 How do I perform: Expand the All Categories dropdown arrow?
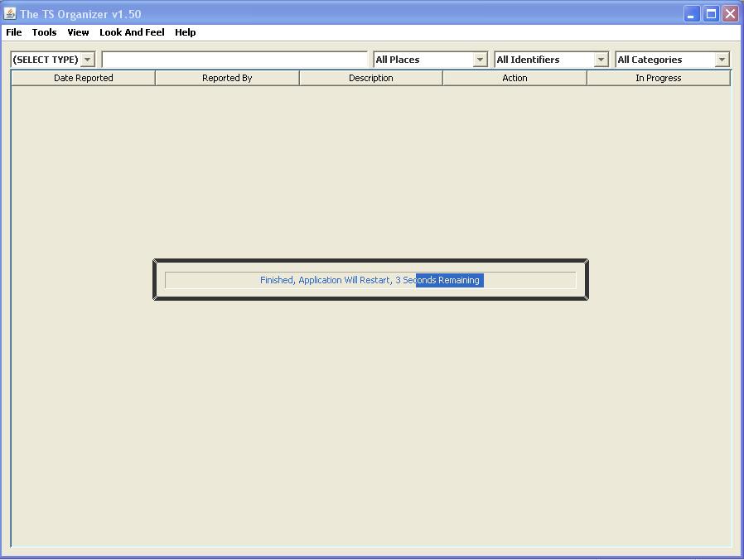click(722, 60)
